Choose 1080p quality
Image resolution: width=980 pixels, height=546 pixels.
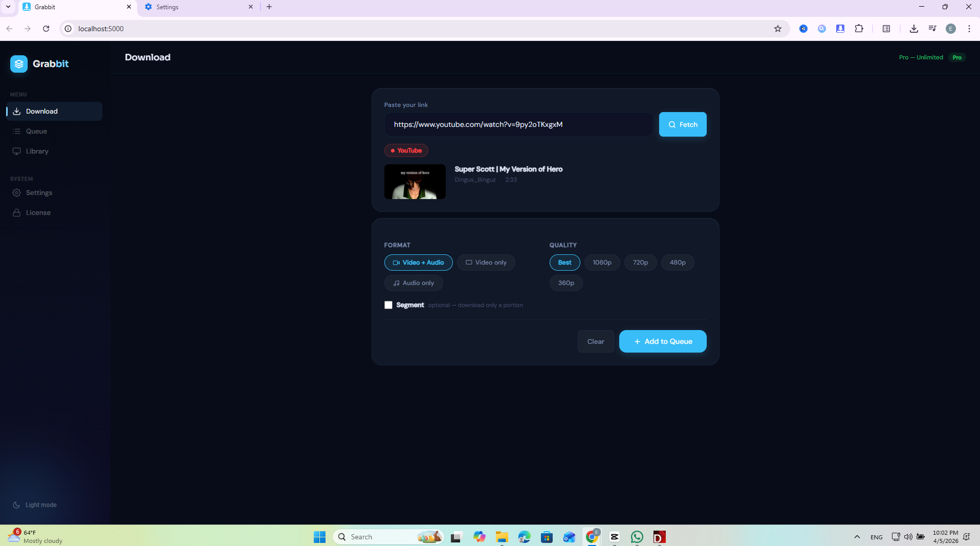click(602, 263)
